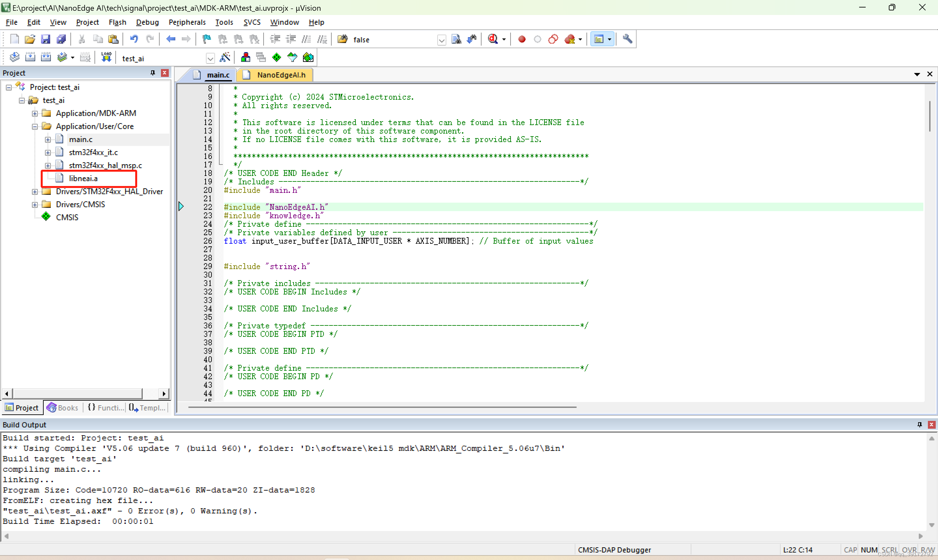938x560 pixels.
Task: Toggle bookmark flag icon in toolbar
Action: point(206,39)
